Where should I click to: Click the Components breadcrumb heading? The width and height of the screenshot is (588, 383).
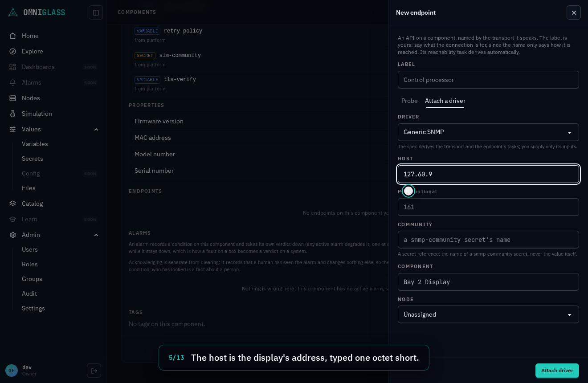pos(137,12)
